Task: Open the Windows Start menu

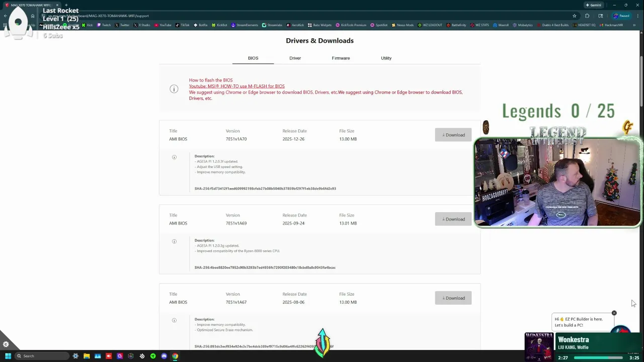Action: [8, 356]
